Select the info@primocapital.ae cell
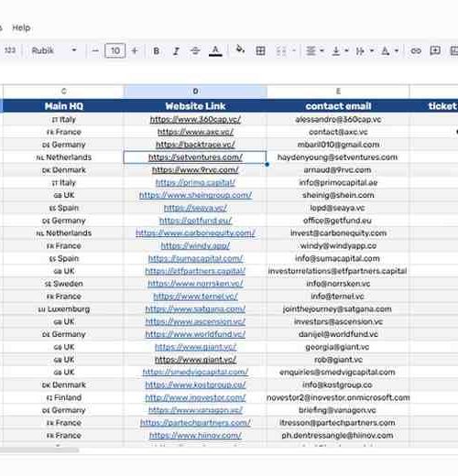The width and height of the screenshot is (458, 476). tap(338, 183)
